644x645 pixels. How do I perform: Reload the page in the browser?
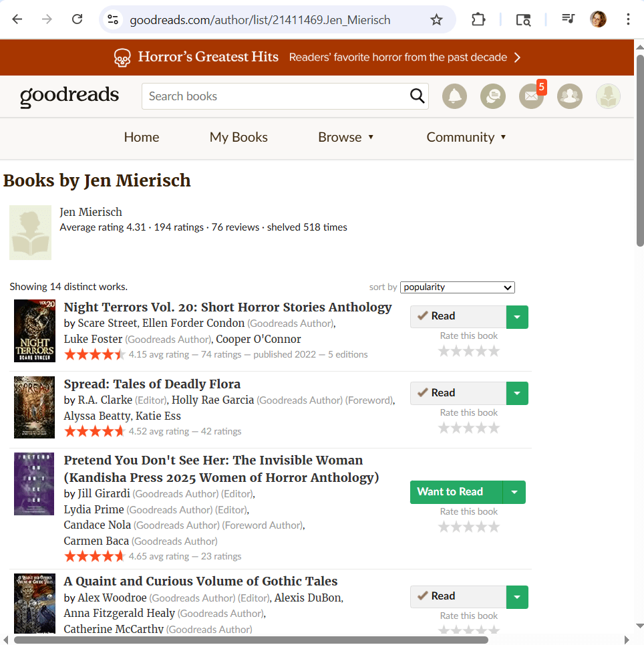tap(77, 19)
